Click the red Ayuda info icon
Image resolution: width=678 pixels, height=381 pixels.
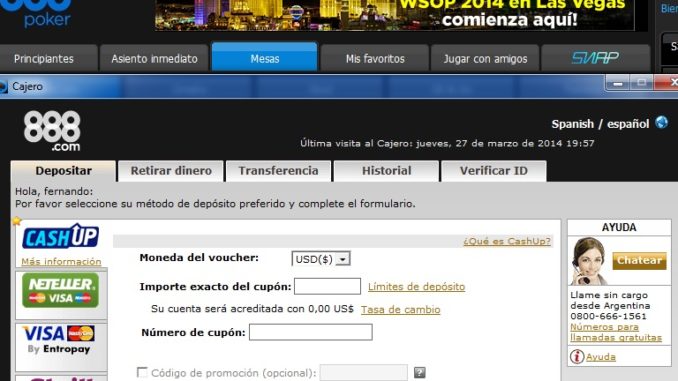click(x=576, y=357)
